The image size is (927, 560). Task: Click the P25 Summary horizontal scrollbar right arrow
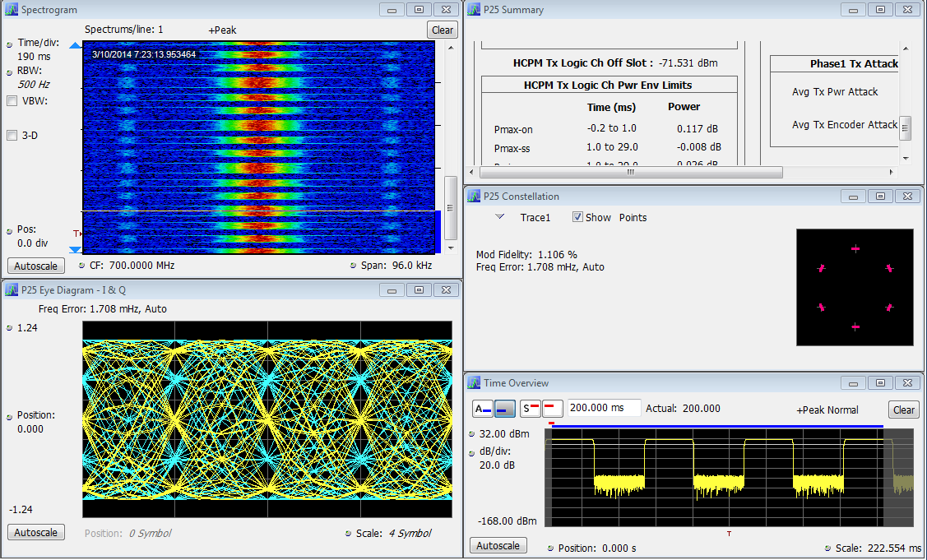(x=890, y=173)
